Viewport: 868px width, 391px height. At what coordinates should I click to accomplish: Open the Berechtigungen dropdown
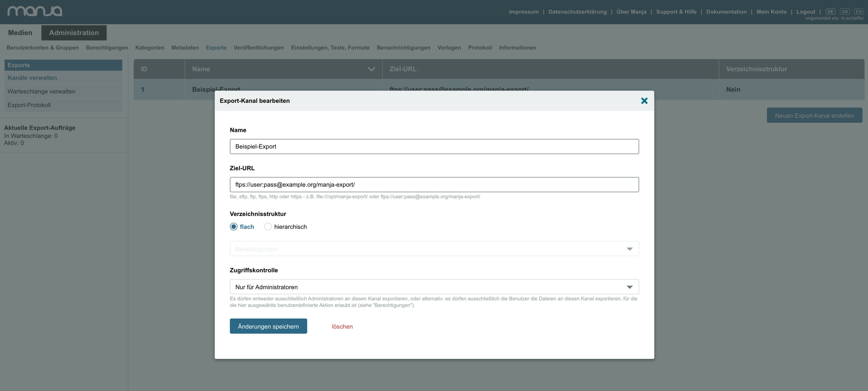(434, 248)
